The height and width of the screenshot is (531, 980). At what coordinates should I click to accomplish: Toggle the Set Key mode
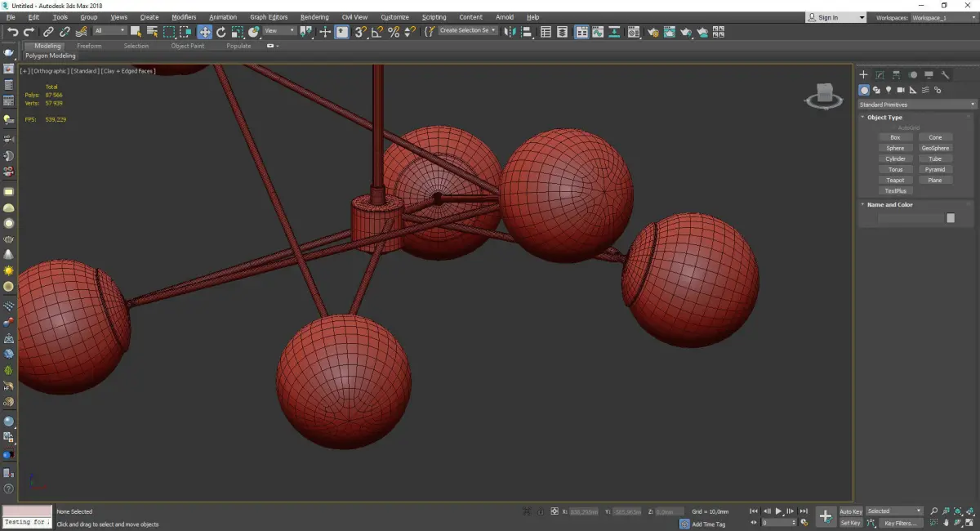(850, 523)
